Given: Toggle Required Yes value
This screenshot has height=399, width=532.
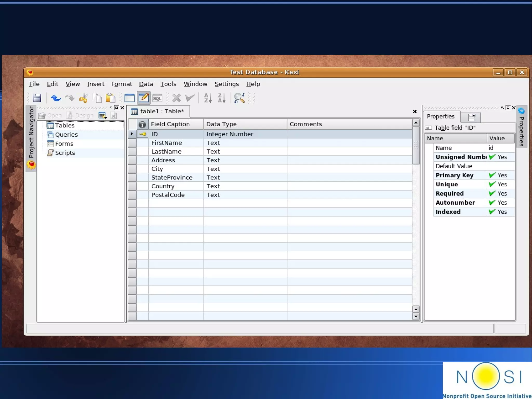Looking at the screenshot, I should (501, 193).
